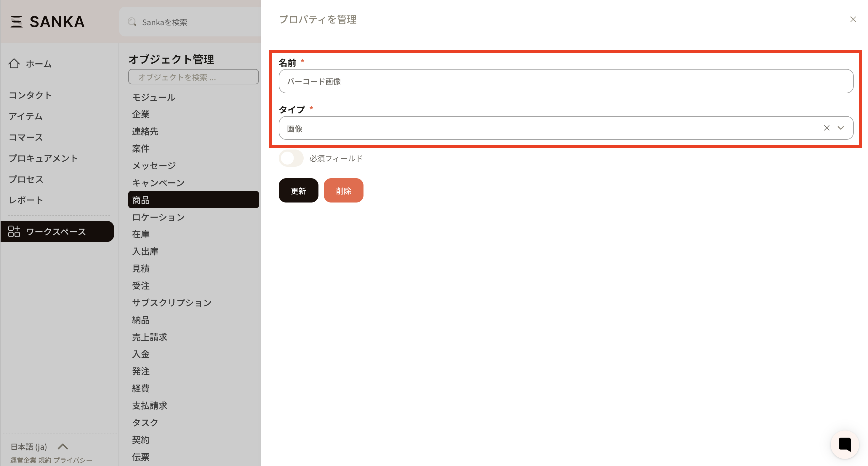Click the 名前 input field
868x466 pixels.
click(566, 81)
